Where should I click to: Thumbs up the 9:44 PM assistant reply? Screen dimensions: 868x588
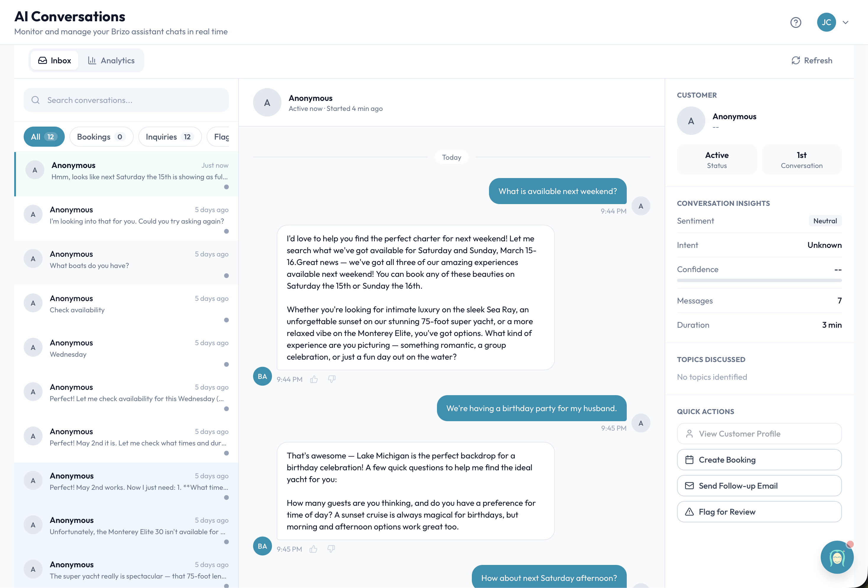pyautogui.click(x=314, y=379)
